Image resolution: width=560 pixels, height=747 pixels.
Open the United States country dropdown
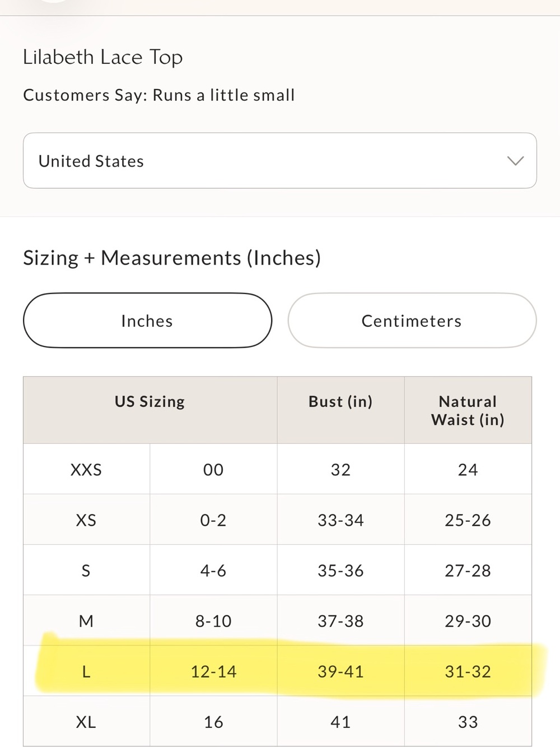279,161
